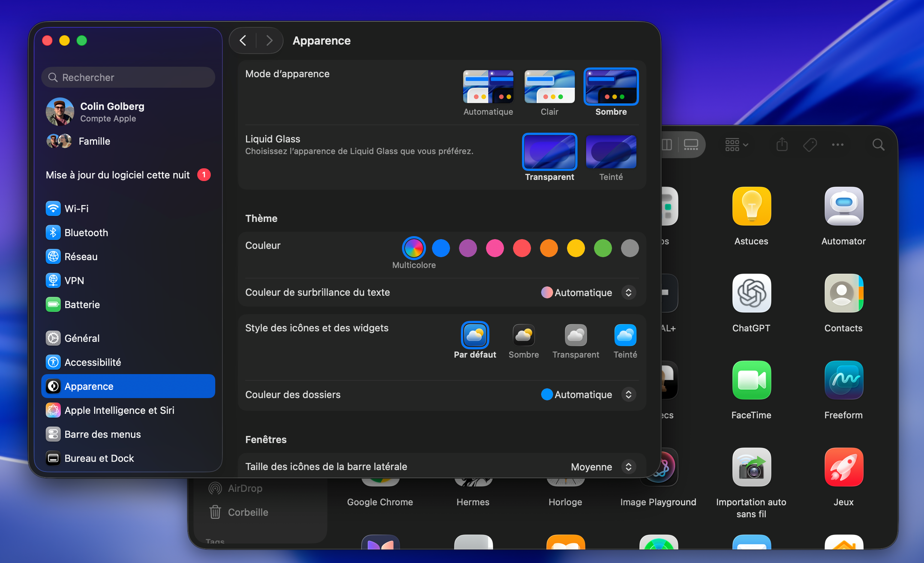Open Finder group-by dropdown in toolbar
The height and width of the screenshot is (563, 924).
[x=736, y=144]
